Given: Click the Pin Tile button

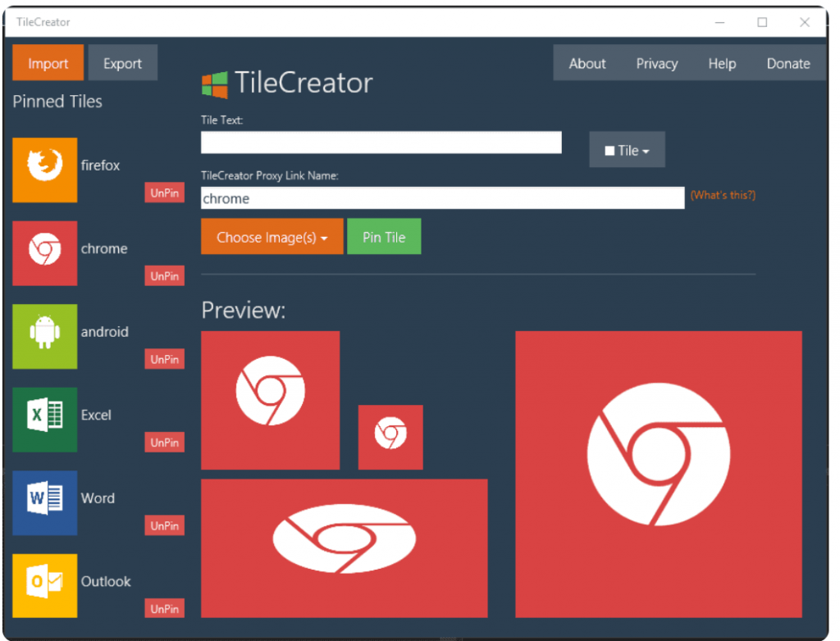Looking at the screenshot, I should coord(384,236).
